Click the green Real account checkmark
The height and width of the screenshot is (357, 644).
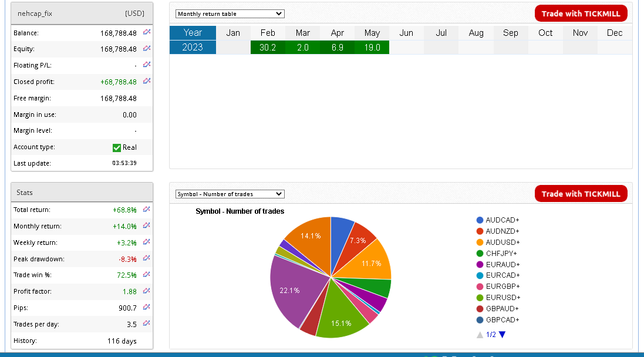(117, 147)
